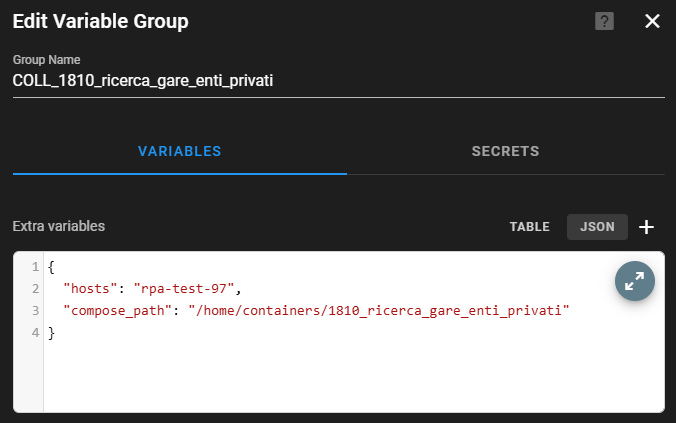
Task: Switch to the VARIABLES tab
Action: tap(179, 152)
